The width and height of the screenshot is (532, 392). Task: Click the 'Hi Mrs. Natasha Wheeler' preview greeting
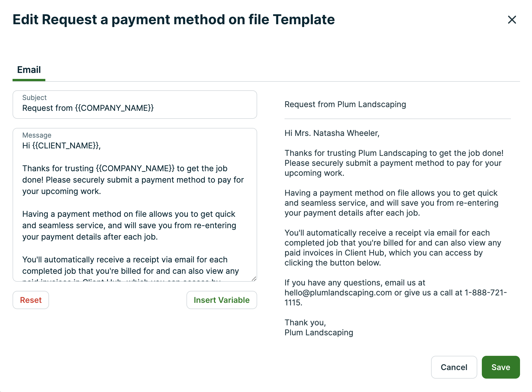(x=332, y=133)
